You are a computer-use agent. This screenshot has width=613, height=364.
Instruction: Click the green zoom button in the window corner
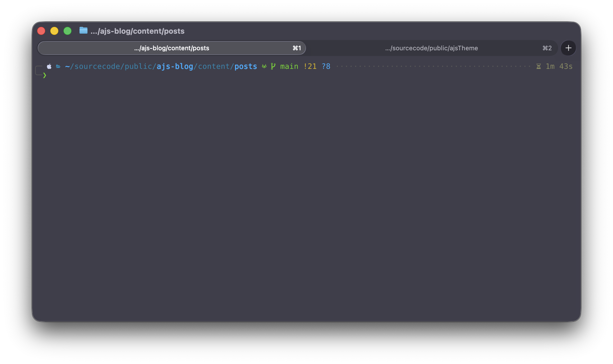tap(67, 31)
